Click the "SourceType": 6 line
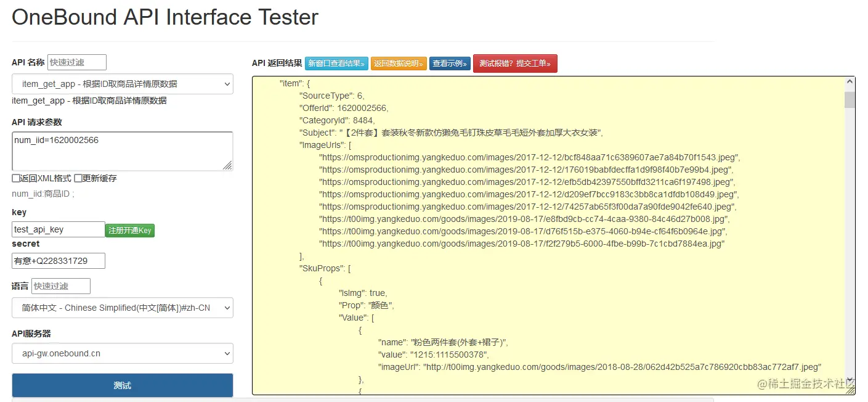868x402 pixels. (332, 96)
